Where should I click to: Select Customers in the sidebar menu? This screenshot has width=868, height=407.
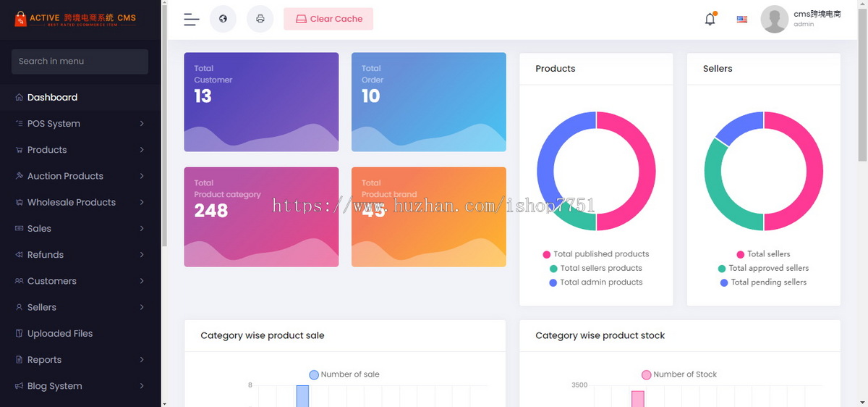(80, 281)
